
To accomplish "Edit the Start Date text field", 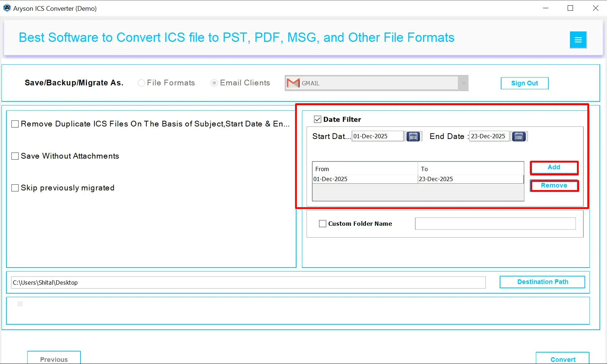I will point(377,136).
